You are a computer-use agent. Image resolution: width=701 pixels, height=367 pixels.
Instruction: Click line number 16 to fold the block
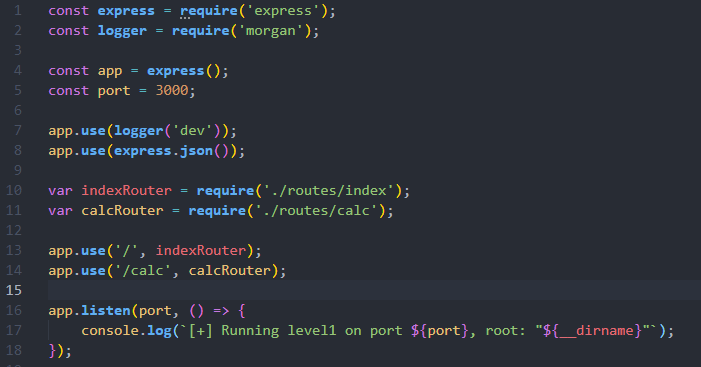pyautogui.click(x=13, y=310)
